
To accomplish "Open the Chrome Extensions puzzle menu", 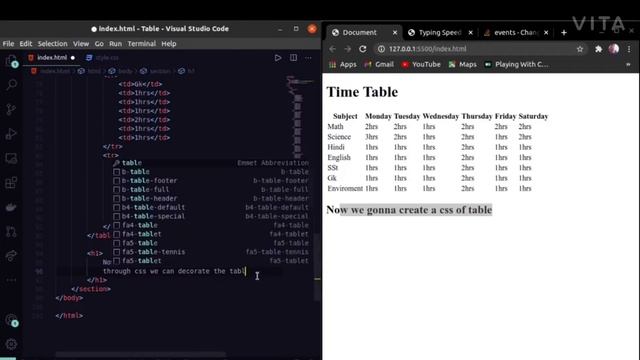I will pyautogui.click(x=598, y=49).
